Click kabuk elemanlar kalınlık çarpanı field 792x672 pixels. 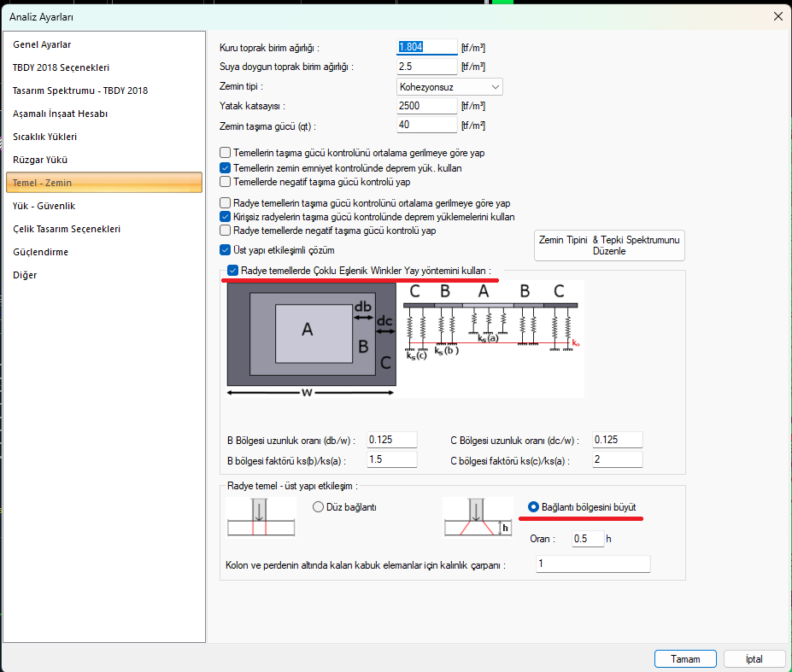(593, 564)
